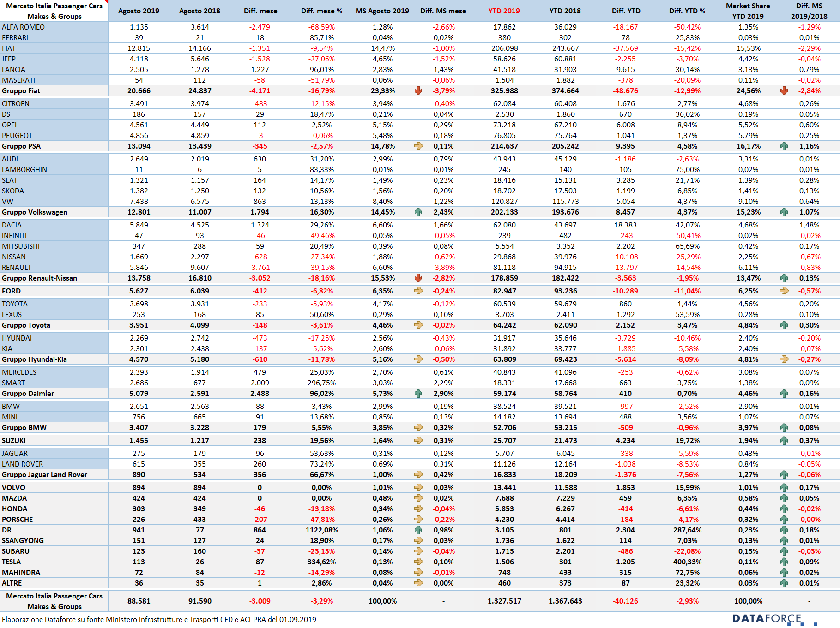Select the "Market Share YTD 2019" header
This screenshot has width=840, height=628.
pyautogui.click(x=748, y=11)
